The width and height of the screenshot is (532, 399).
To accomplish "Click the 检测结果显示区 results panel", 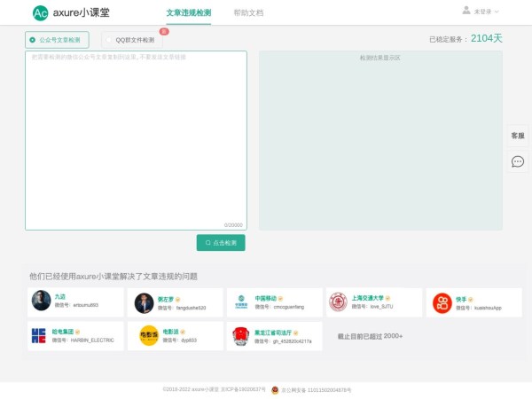I will 380,140.
